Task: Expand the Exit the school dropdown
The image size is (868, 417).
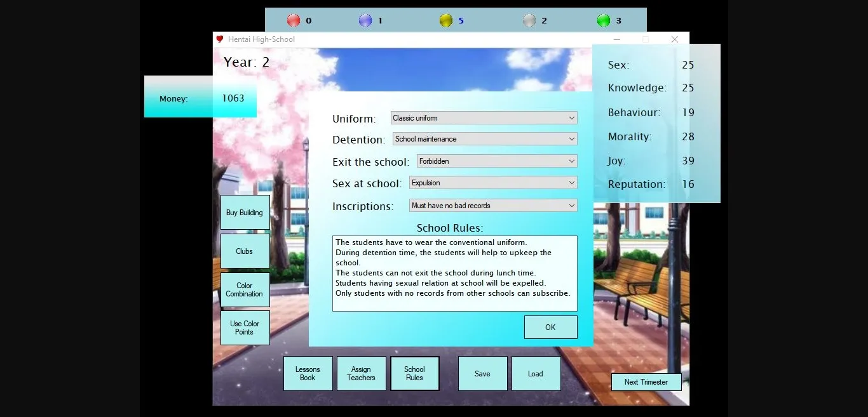Action: 496,161
